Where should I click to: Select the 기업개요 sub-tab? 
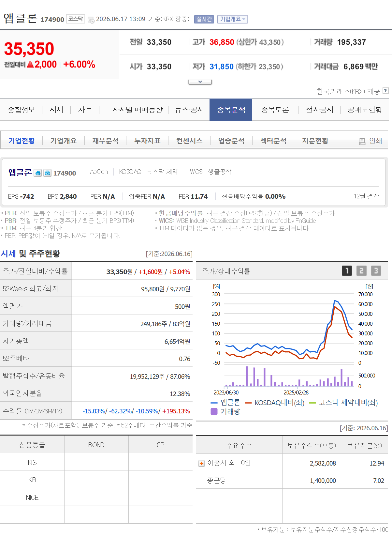64,141
